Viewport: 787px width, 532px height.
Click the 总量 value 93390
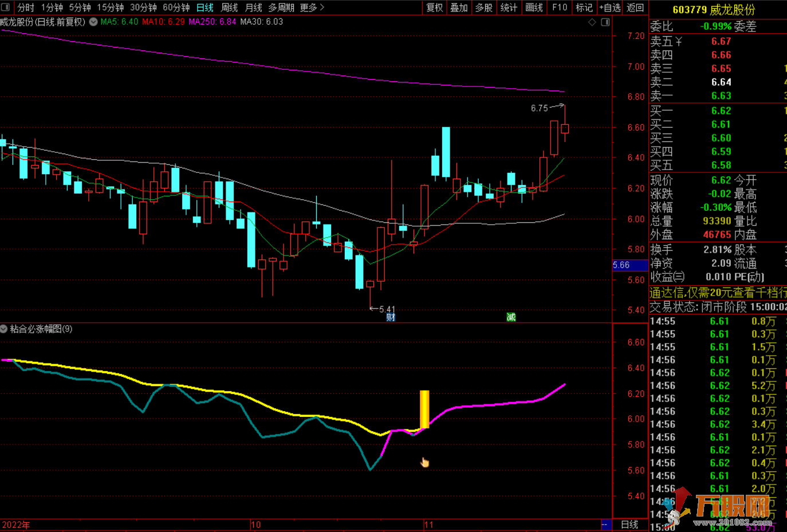pos(717,221)
